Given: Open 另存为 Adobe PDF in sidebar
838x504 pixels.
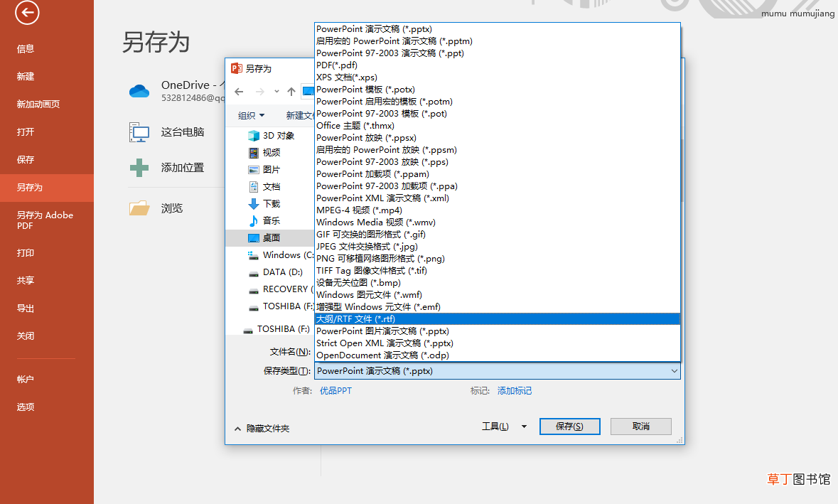Looking at the screenshot, I should (46, 220).
